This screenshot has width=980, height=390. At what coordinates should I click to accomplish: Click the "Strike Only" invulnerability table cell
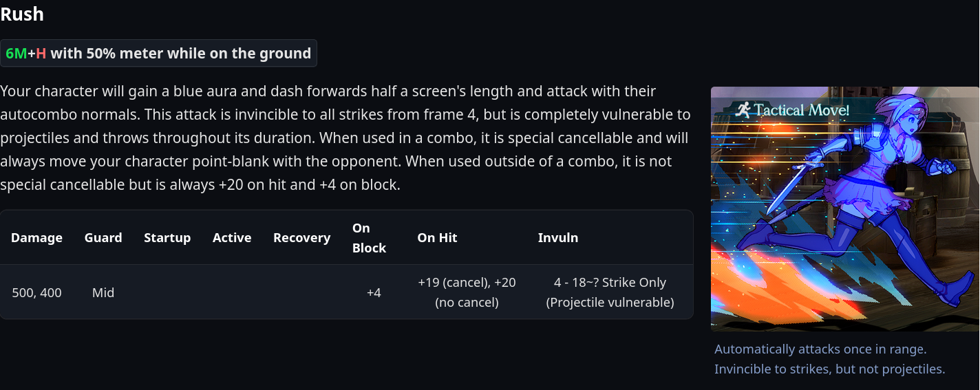click(x=610, y=292)
